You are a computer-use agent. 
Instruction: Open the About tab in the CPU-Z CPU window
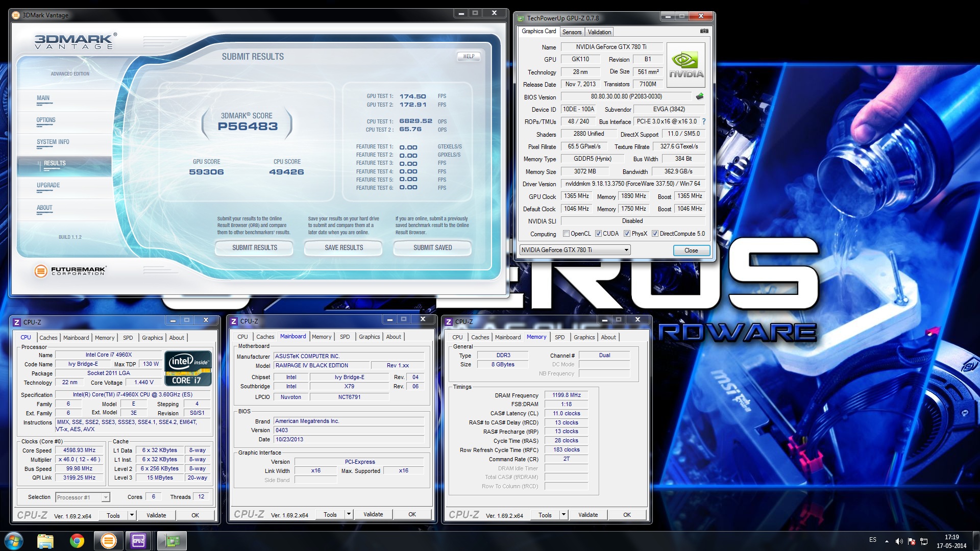point(177,338)
